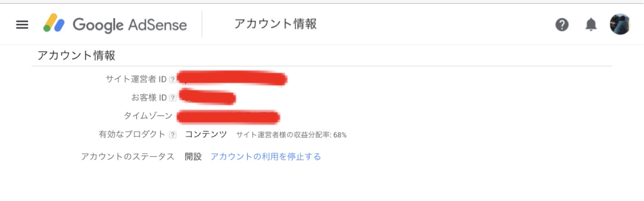Open the help question mark icon in header
Viewport: 644px width, 201px height.
click(x=562, y=25)
